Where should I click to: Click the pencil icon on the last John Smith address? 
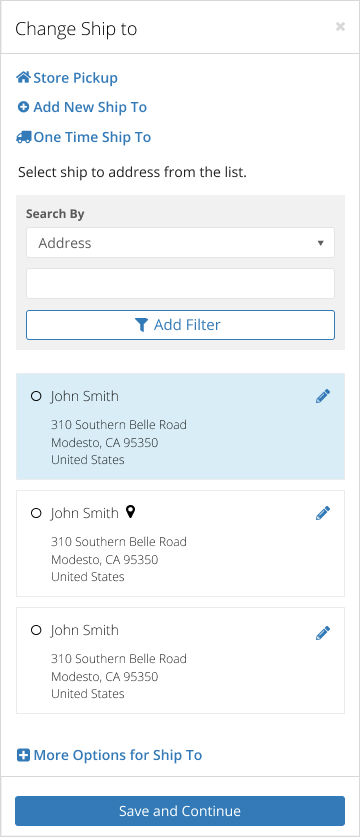[x=323, y=633]
